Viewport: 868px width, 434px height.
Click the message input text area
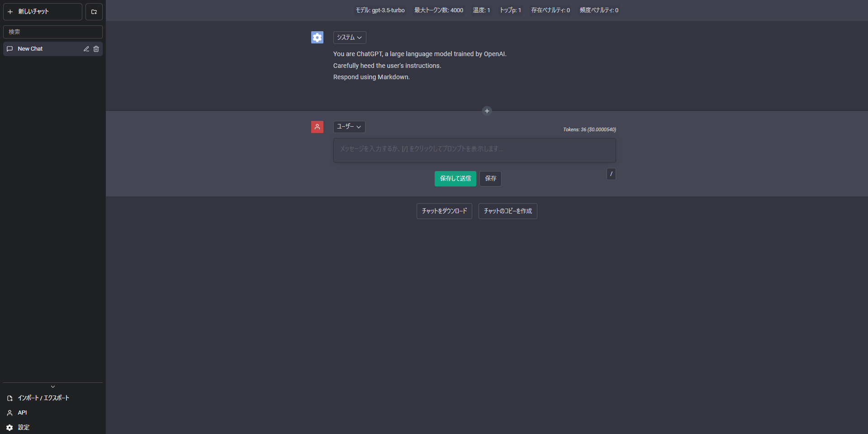click(x=474, y=150)
